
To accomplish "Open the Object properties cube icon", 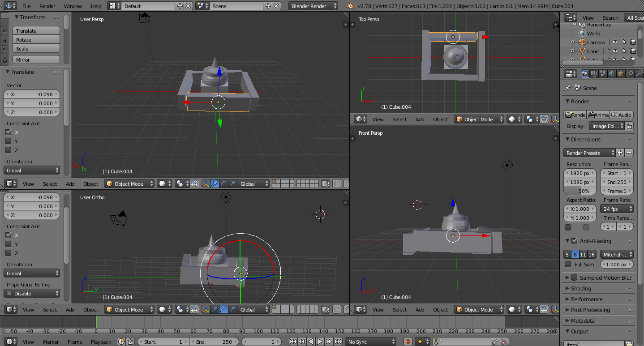I will (x=621, y=74).
